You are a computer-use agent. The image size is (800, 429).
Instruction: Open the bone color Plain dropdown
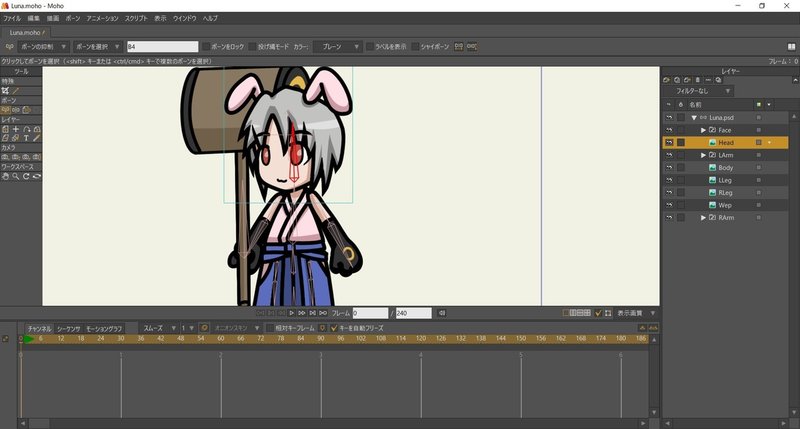tap(338, 46)
